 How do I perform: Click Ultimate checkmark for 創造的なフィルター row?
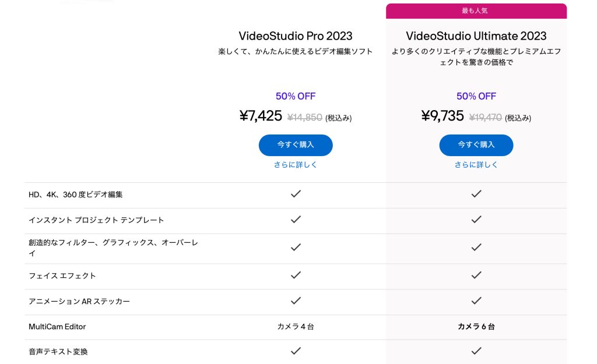pyautogui.click(x=476, y=247)
